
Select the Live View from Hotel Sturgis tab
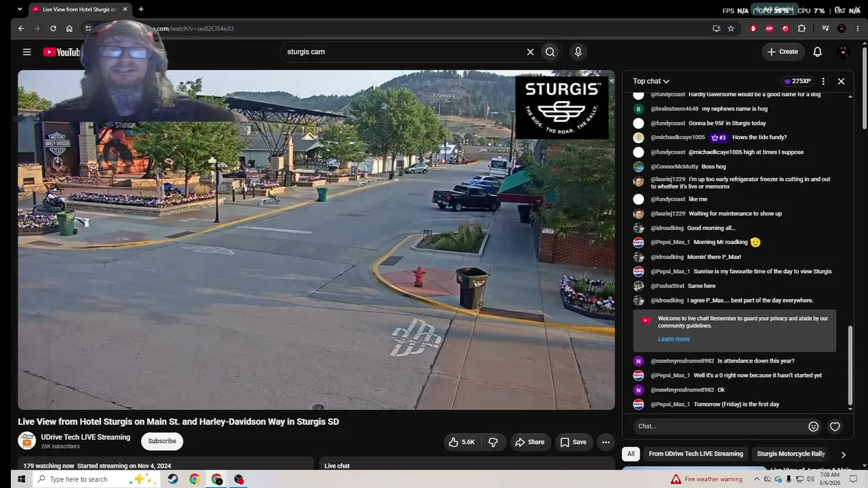pos(80,9)
